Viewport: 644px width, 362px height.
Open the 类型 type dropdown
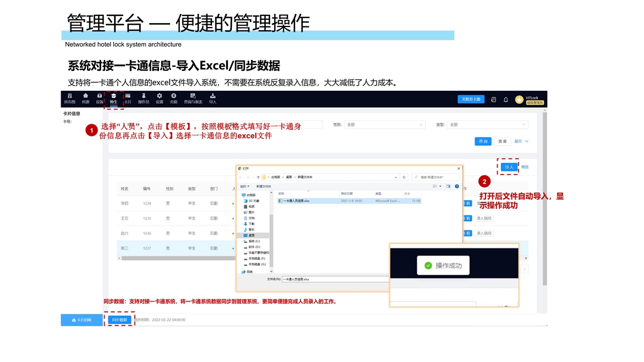tap(487, 125)
